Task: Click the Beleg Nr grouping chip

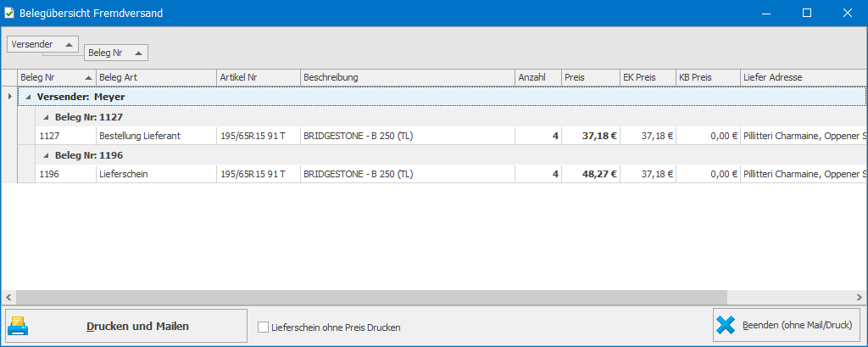Action: [x=115, y=53]
